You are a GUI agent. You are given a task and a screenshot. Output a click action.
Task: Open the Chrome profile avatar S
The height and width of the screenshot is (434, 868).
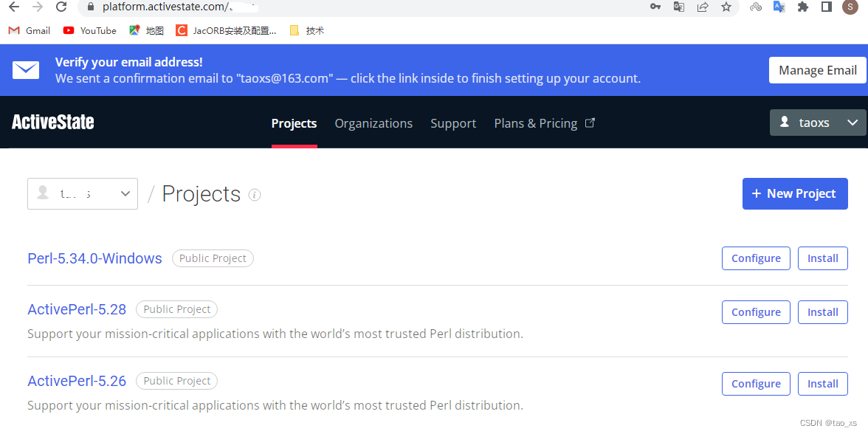pos(850,7)
